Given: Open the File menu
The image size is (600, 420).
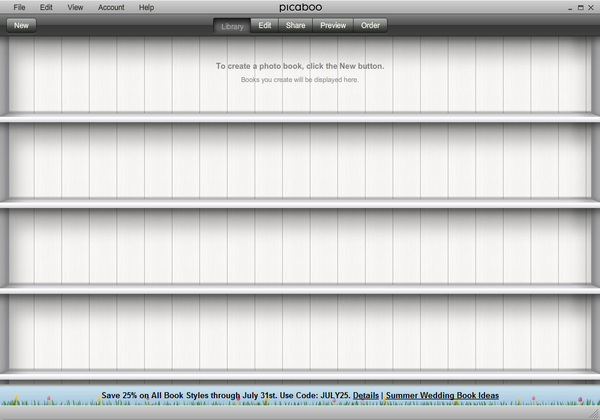Looking at the screenshot, I should pos(19,7).
